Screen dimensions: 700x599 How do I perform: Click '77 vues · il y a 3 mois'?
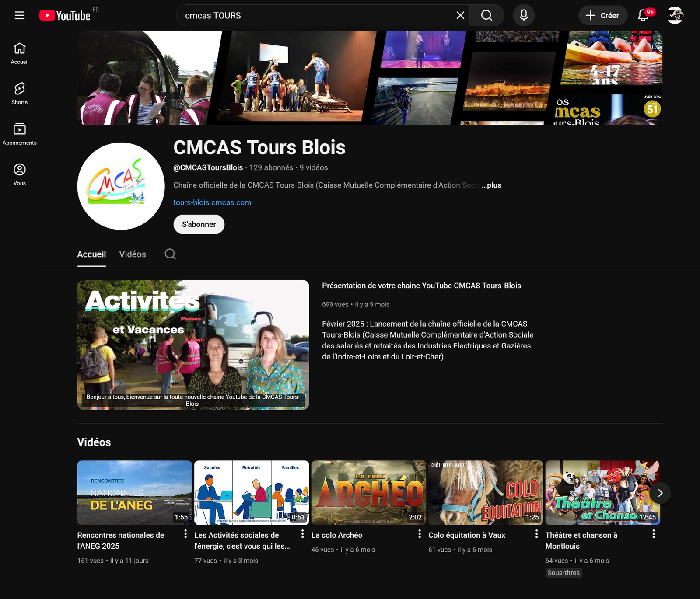(x=226, y=561)
